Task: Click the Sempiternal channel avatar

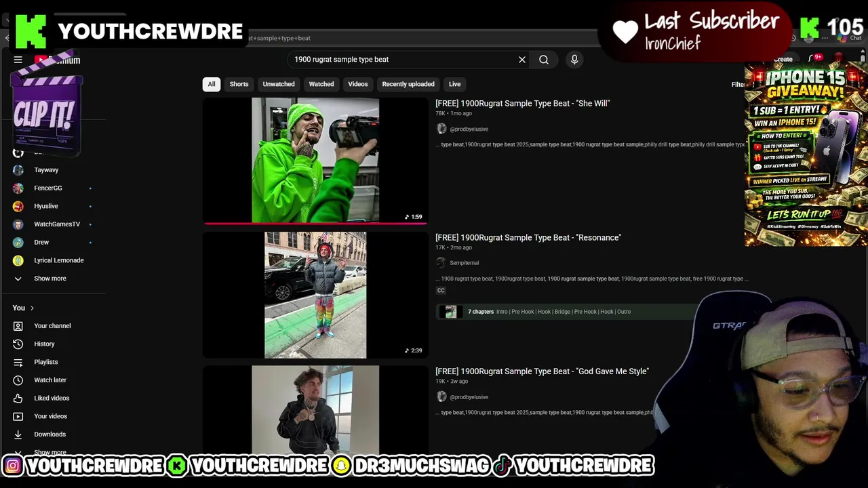Action: (441, 263)
